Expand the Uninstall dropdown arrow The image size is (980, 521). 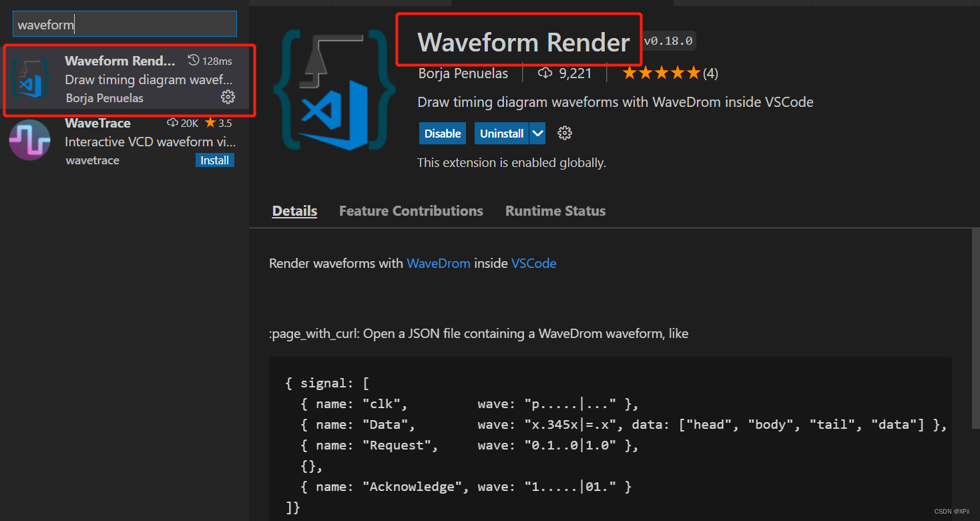pyautogui.click(x=537, y=134)
